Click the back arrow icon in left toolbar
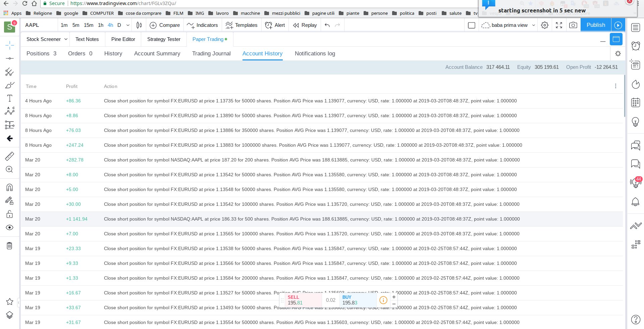The height and width of the screenshot is (329, 644). pos(9,138)
